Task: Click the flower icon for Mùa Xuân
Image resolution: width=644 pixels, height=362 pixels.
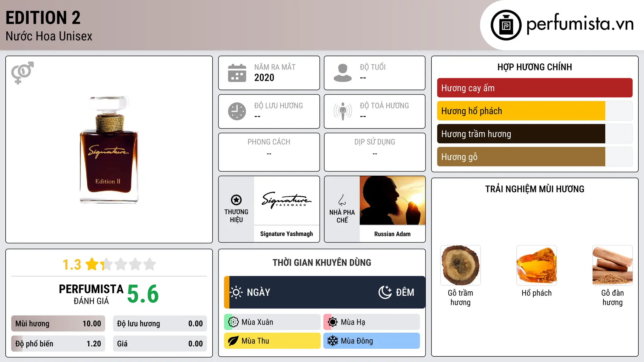Action: click(x=233, y=322)
